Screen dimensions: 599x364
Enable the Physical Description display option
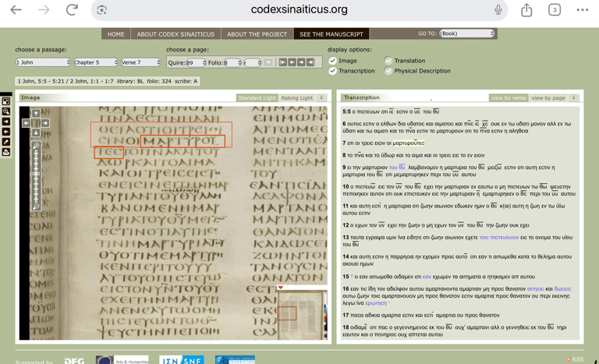(x=388, y=71)
